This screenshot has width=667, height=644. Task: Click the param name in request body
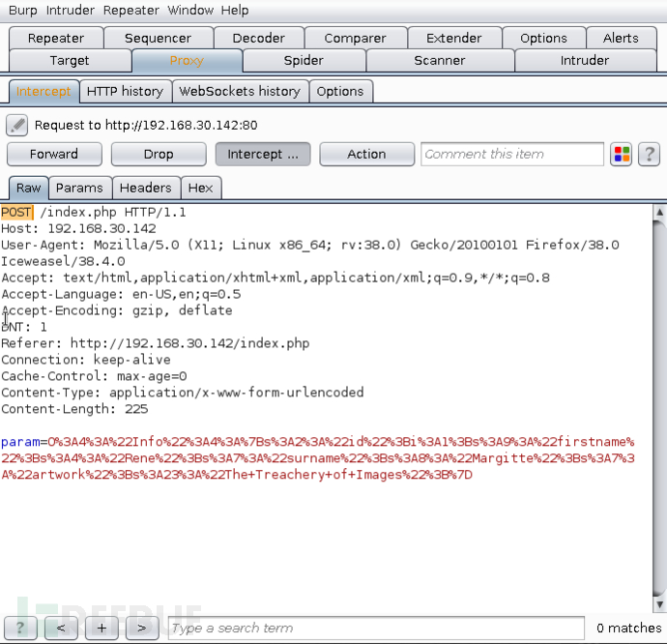pos(20,442)
